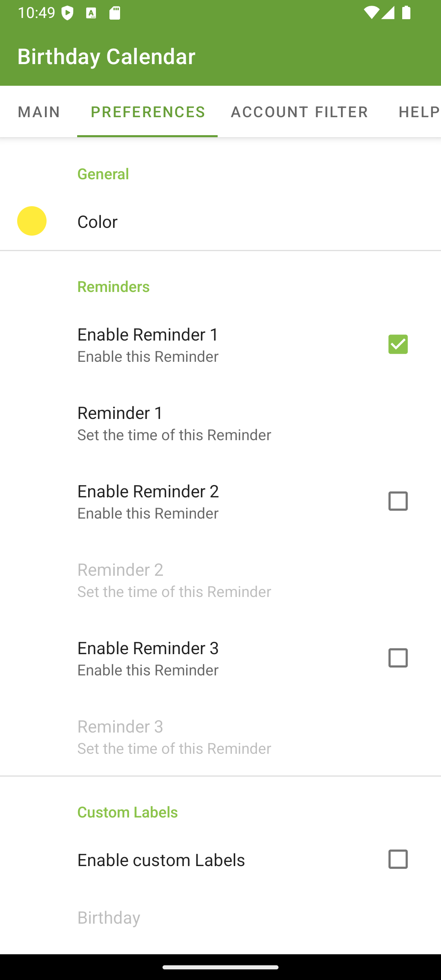This screenshot has height=980, width=441.
Task: Open the Account Filter tab
Action: tap(299, 111)
